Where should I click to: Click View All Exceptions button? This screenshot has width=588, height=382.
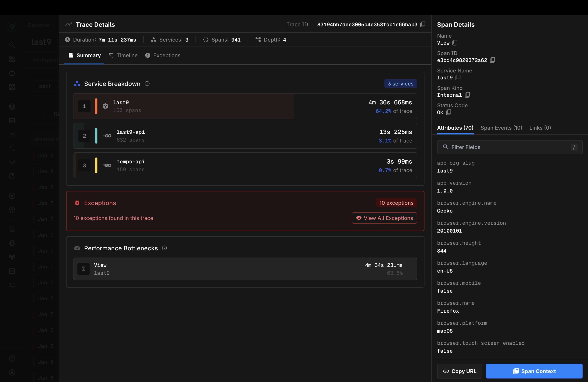384,218
